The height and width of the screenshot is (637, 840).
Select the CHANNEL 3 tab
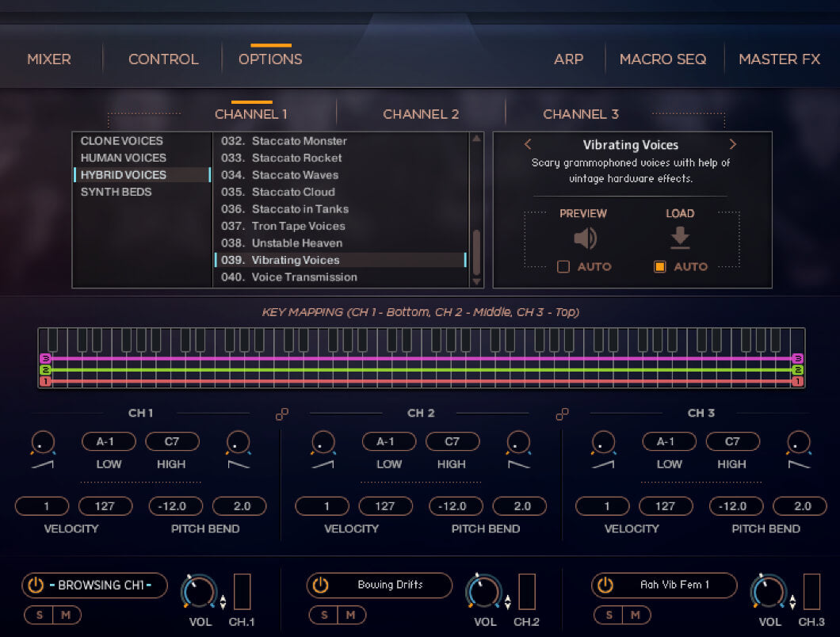pos(581,114)
